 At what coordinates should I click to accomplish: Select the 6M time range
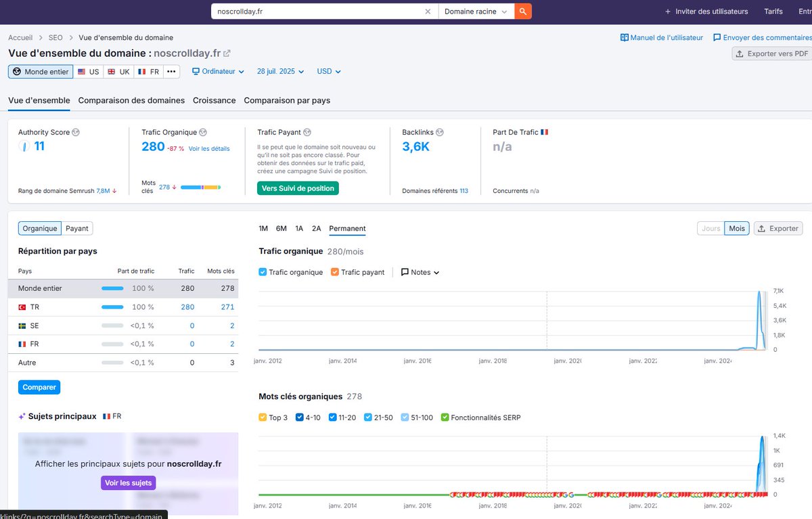coord(281,229)
